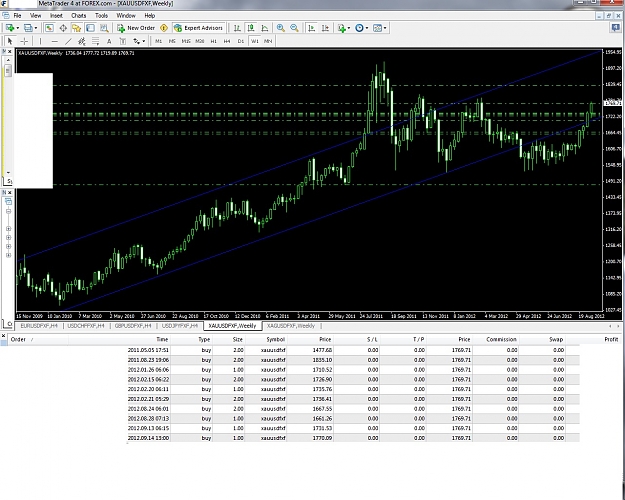Select the horizontal line drawing tool
The width and height of the screenshot is (625, 500).
pos(54,41)
